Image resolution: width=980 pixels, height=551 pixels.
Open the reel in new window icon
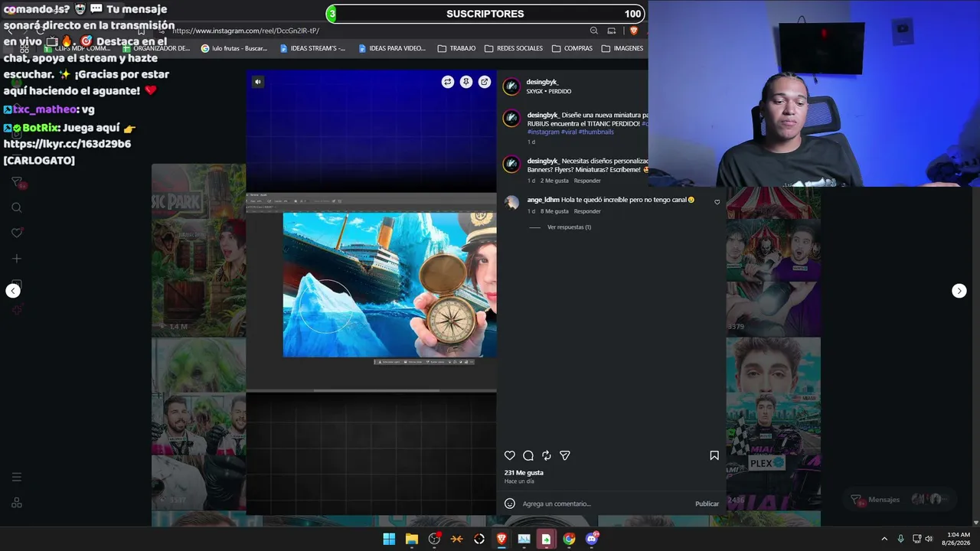click(x=485, y=82)
